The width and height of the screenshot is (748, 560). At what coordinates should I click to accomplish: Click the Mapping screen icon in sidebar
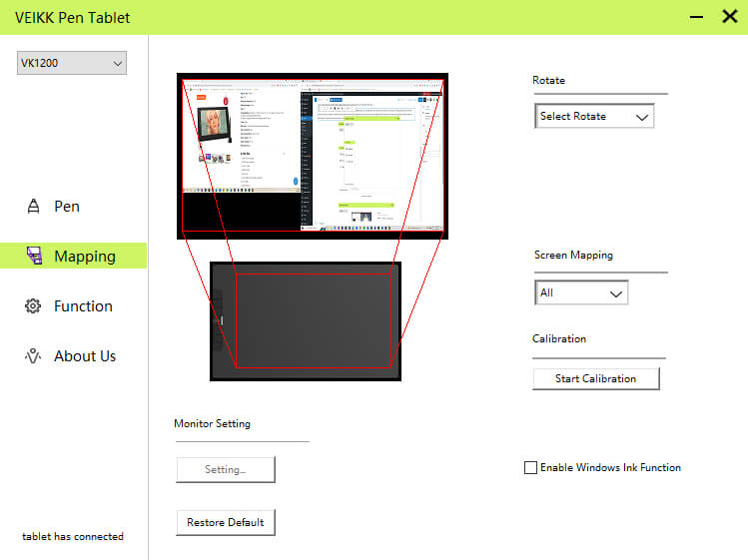click(x=34, y=257)
